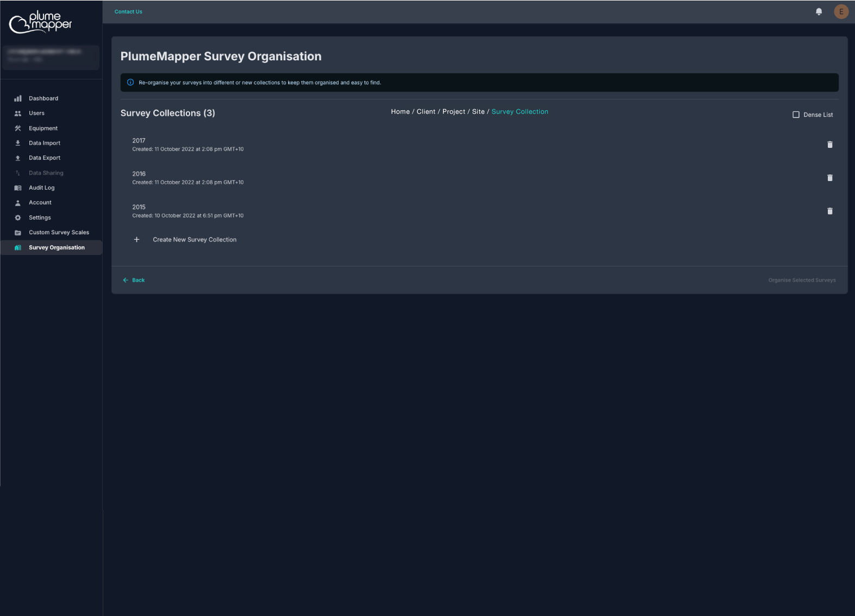Click the Dashboard bar chart icon

point(18,98)
